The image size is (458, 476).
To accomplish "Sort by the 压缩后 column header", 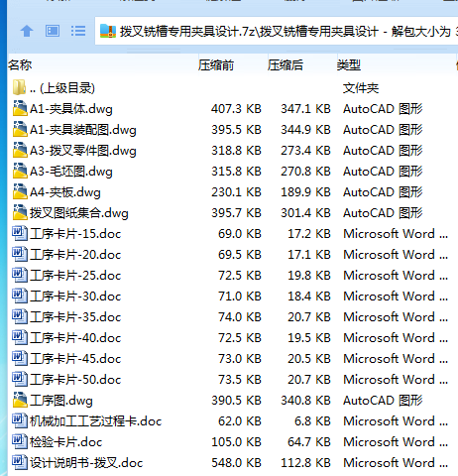I will (286, 65).
